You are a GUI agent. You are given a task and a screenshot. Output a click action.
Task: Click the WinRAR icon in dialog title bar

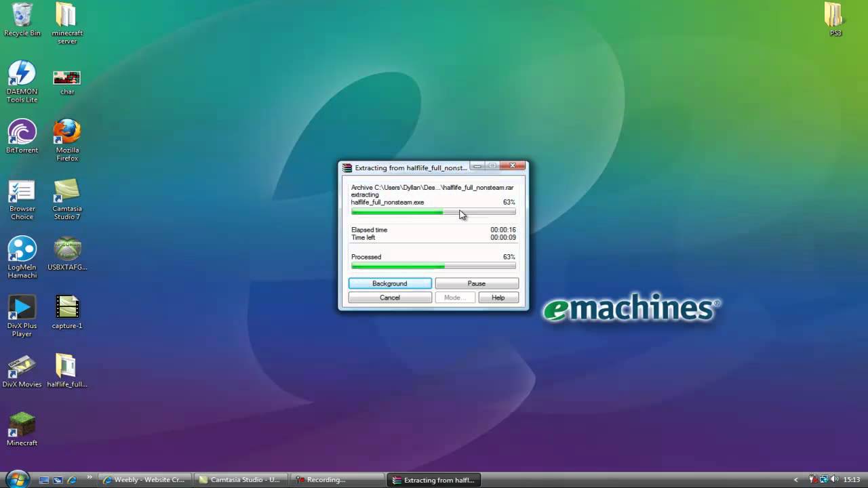coord(347,167)
